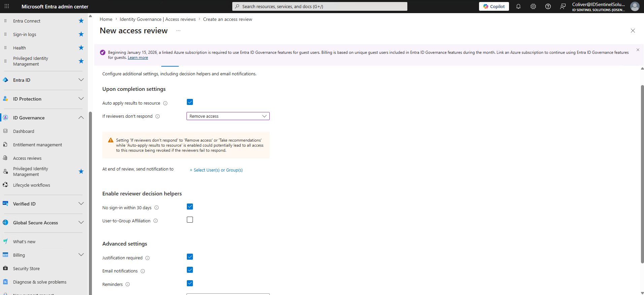Screen dimensions: 644x295
Task: Open the settings gear icon
Action: (x=533, y=6)
